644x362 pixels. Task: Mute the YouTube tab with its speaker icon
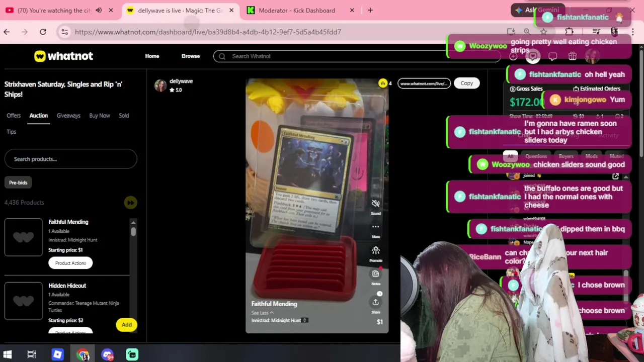[x=99, y=10]
